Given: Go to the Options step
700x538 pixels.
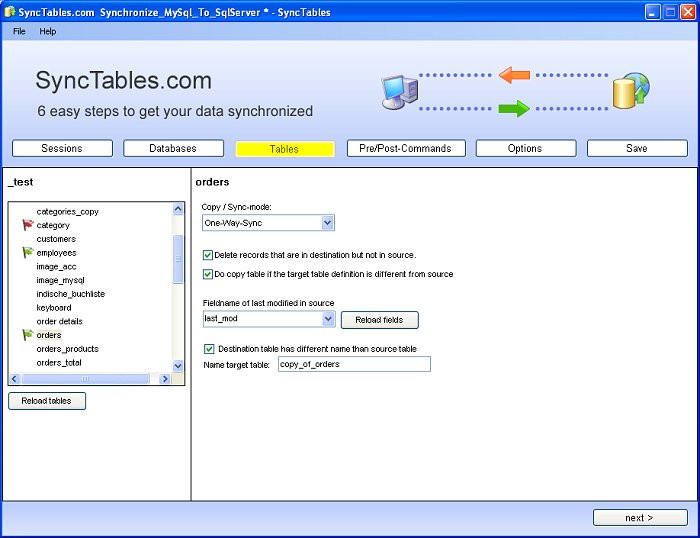Looking at the screenshot, I should point(525,148).
